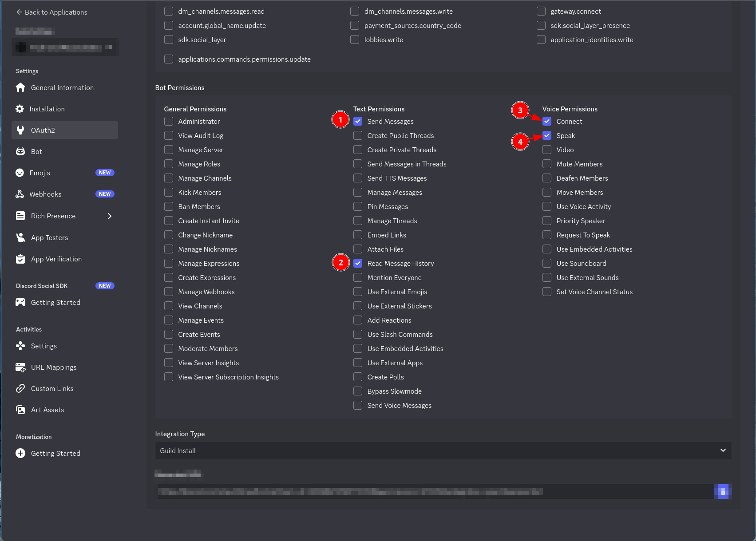Tick the applications.commands.permissions.update scope
756x541 pixels.
point(169,59)
